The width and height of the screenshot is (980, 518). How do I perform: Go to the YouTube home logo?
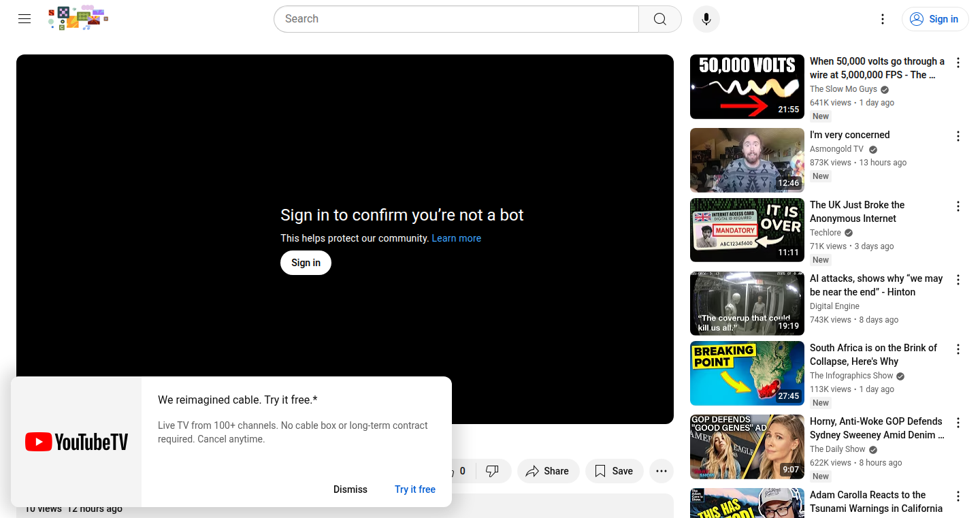point(78,18)
